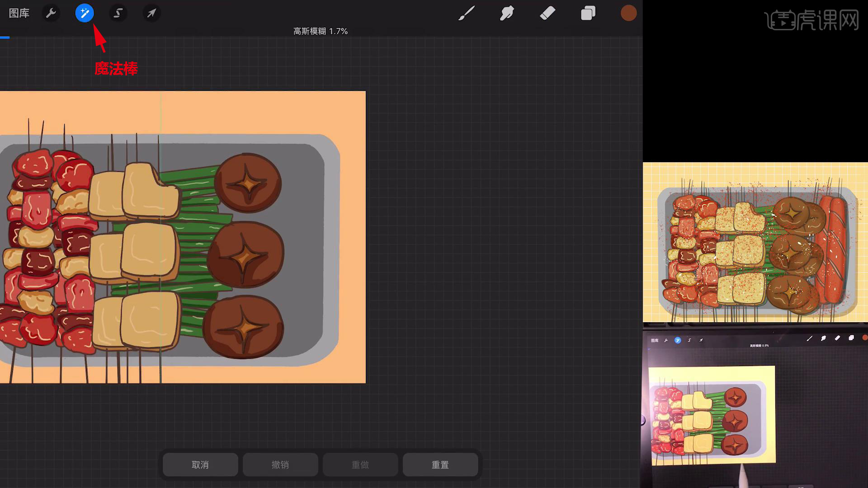Activate the Transform arrow tool
The width and height of the screenshot is (868, 488).
click(x=151, y=13)
